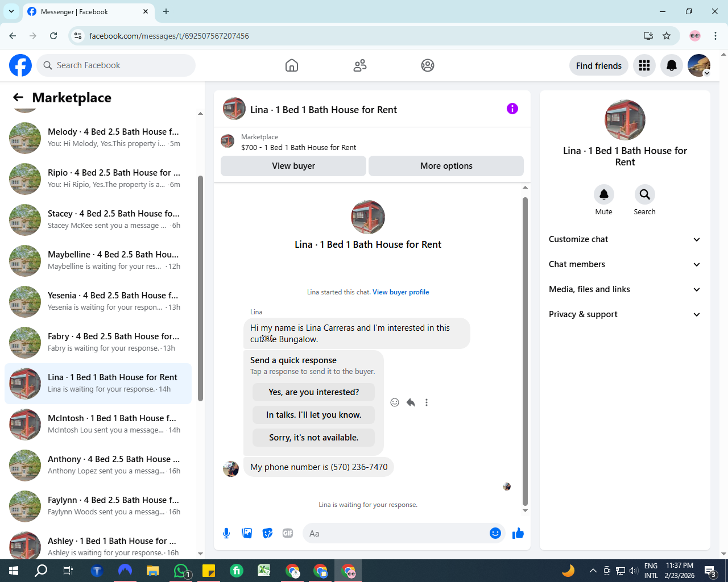Click the listing thumbnail in Marketplace banner
The width and height of the screenshot is (728, 582).
point(227,141)
